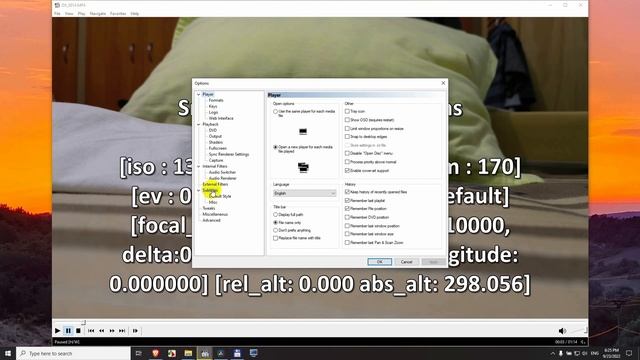Open the Play menu of the player
Image resolution: width=640 pixels, height=360 pixels.
(x=82, y=13)
